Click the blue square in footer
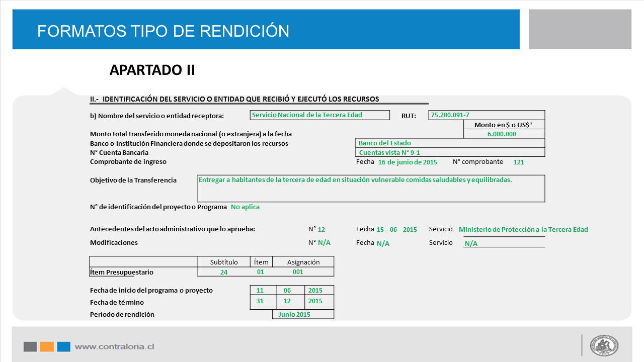 (x=63, y=346)
